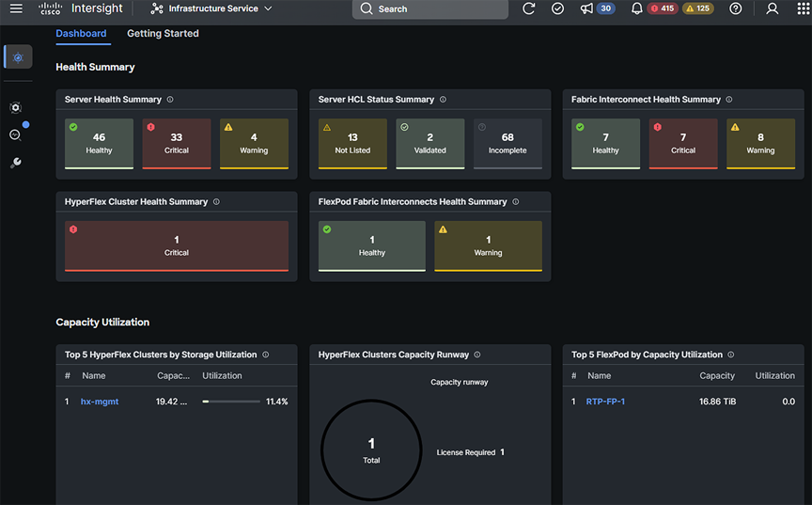Click info icon beside Server Health Summary
The image size is (812, 505).
[x=170, y=100]
